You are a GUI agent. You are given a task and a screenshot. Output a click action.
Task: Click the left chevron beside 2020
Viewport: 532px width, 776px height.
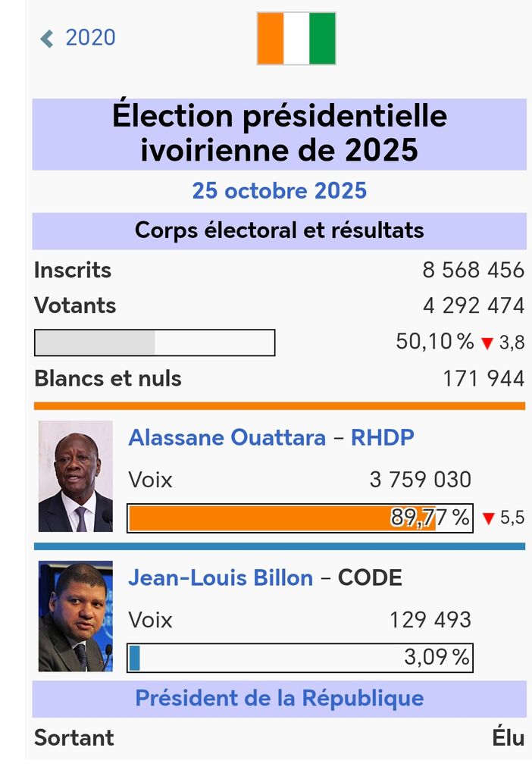(48, 38)
